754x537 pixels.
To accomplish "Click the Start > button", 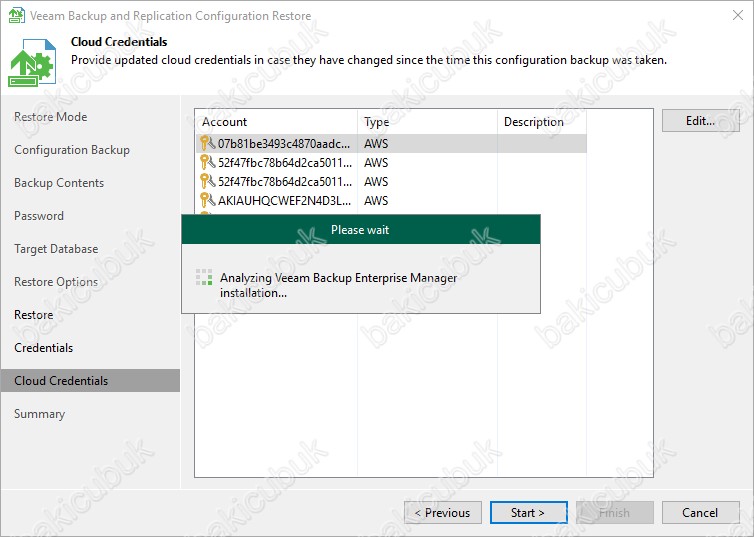I will [x=528, y=512].
